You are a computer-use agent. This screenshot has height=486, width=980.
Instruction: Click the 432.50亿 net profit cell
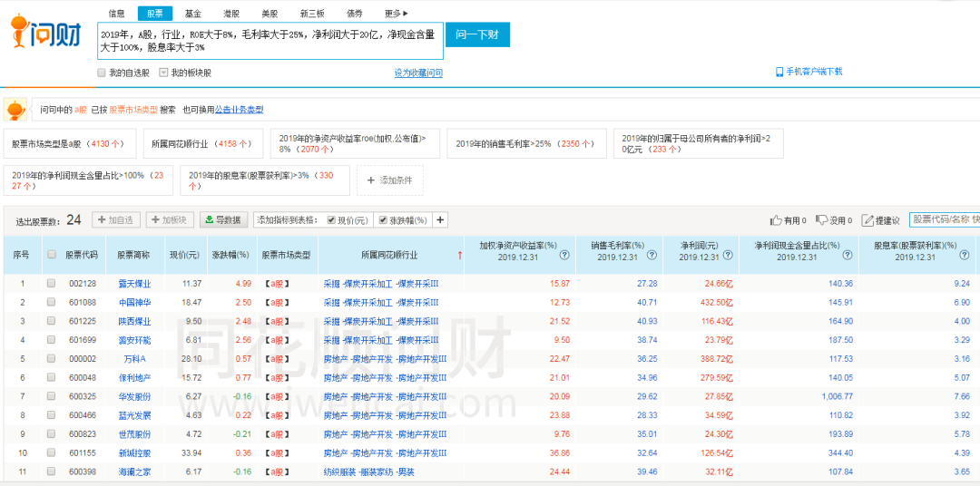click(718, 302)
